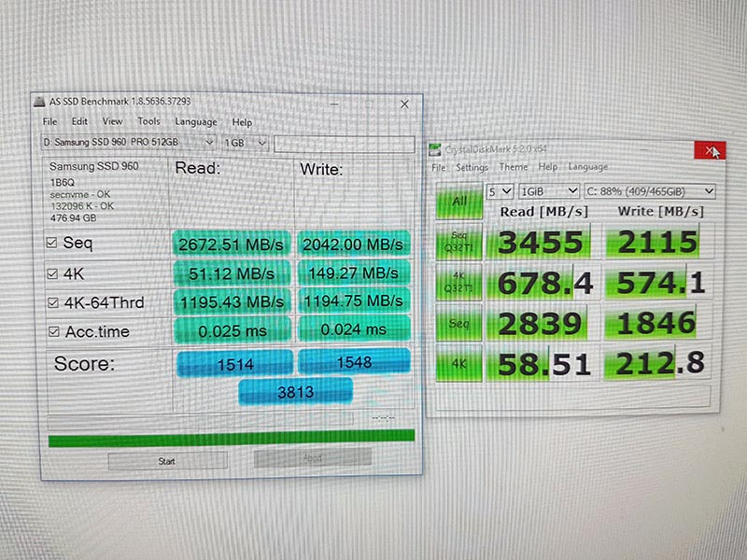Click the 132096 K - OK alignment text
Screen dimensions: 747x560
click(82, 206)
